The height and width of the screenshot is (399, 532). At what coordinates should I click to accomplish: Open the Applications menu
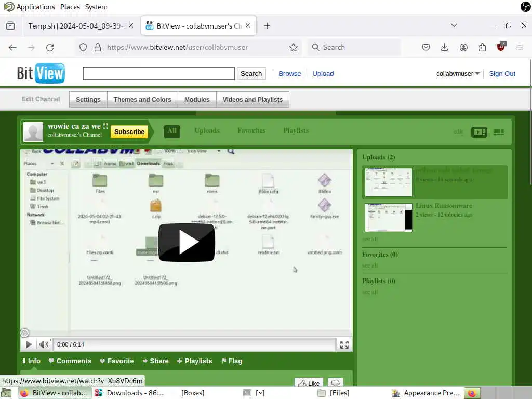[x=36, y=7]
